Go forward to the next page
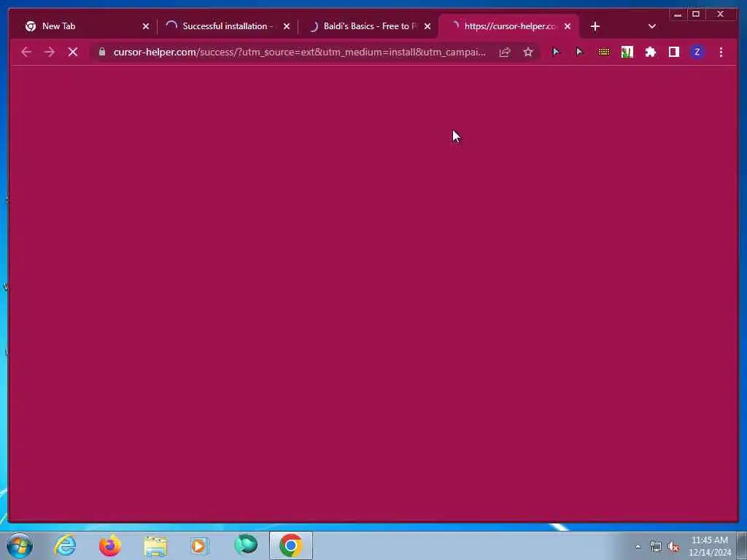The width and height of the screenshot is (747, 560). [x=50, y=52]
